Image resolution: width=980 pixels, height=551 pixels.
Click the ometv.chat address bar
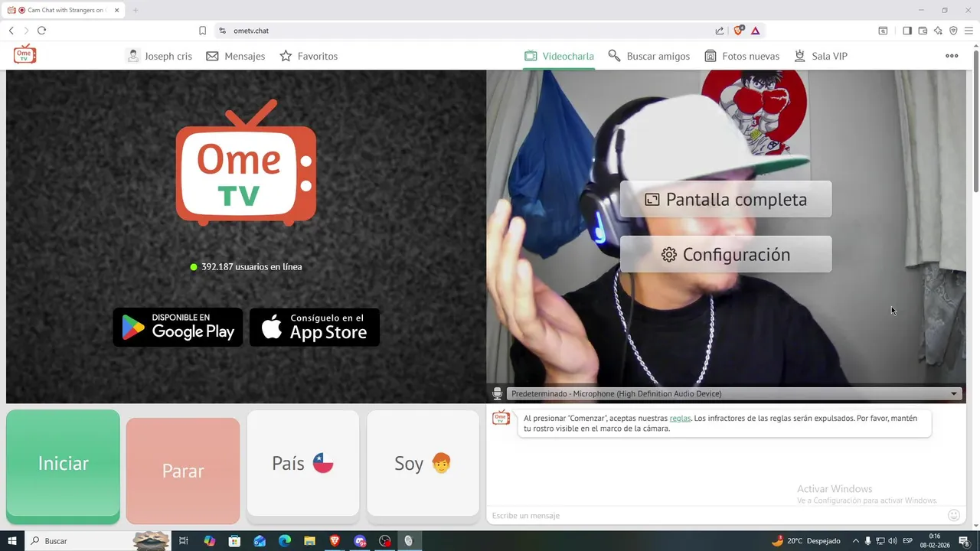point(467,31)
